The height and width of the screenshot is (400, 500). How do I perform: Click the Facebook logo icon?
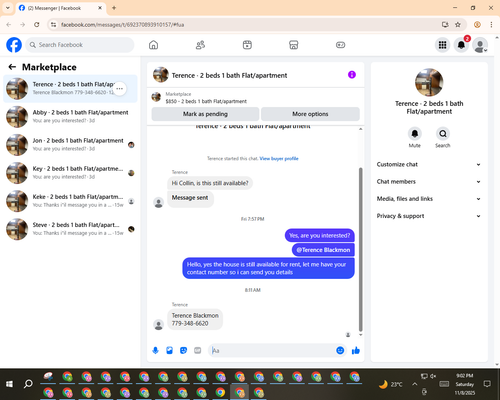point(14,45)
